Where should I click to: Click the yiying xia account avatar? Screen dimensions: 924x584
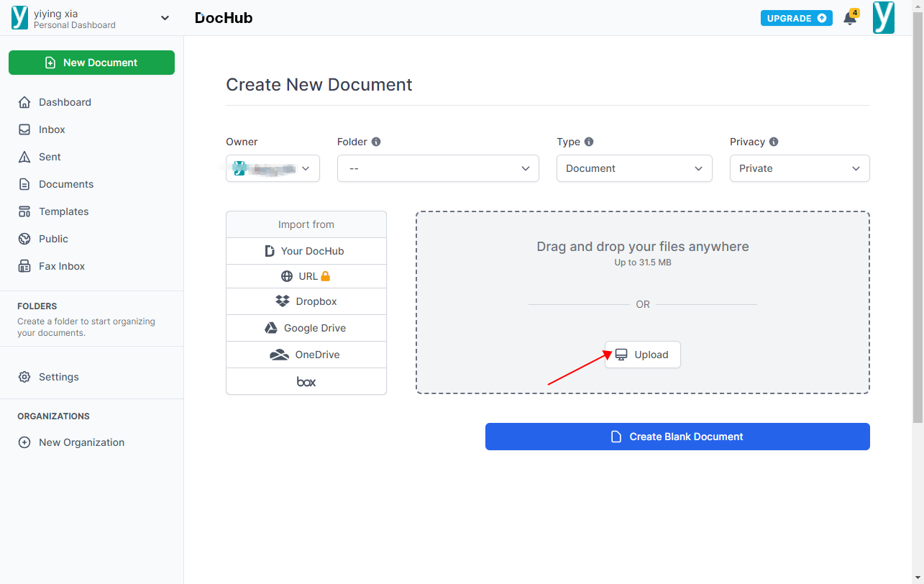pos(20,18)
